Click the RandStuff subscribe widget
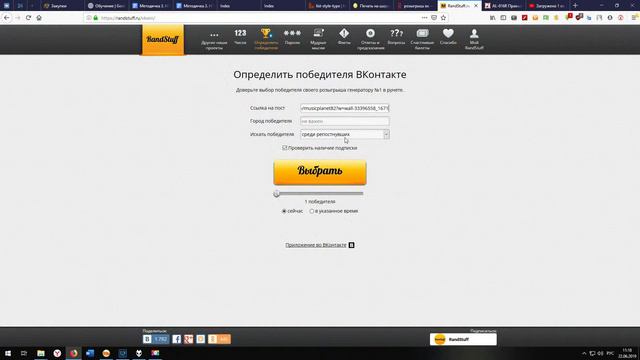Screen dimensions: 640x360 463,339
